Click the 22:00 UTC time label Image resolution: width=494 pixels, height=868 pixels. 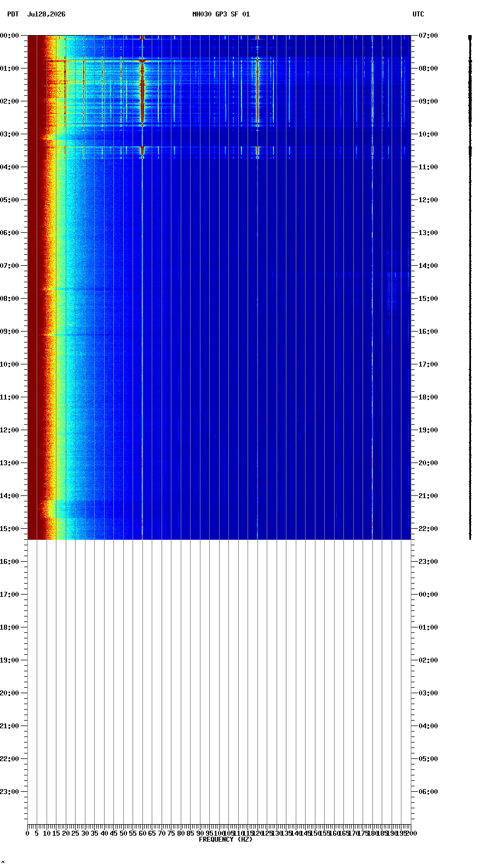click(428, 529)
